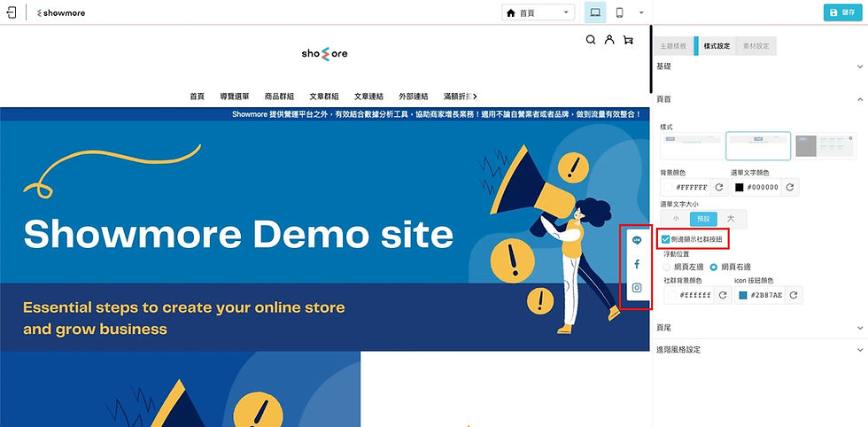
Task: Open the site search icon
Action: [591, 40]
